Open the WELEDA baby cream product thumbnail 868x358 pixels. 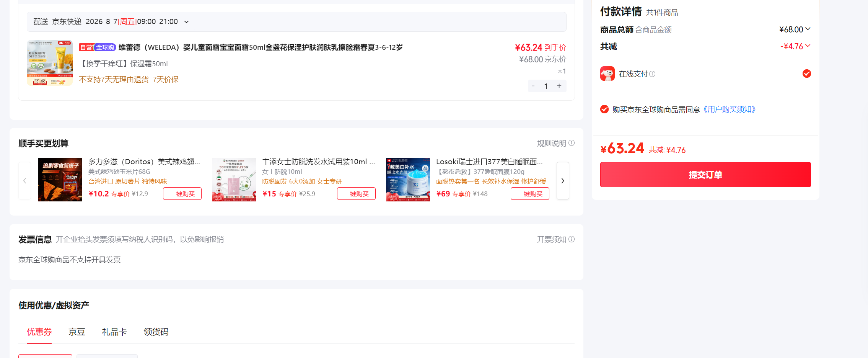pos(50,63)
